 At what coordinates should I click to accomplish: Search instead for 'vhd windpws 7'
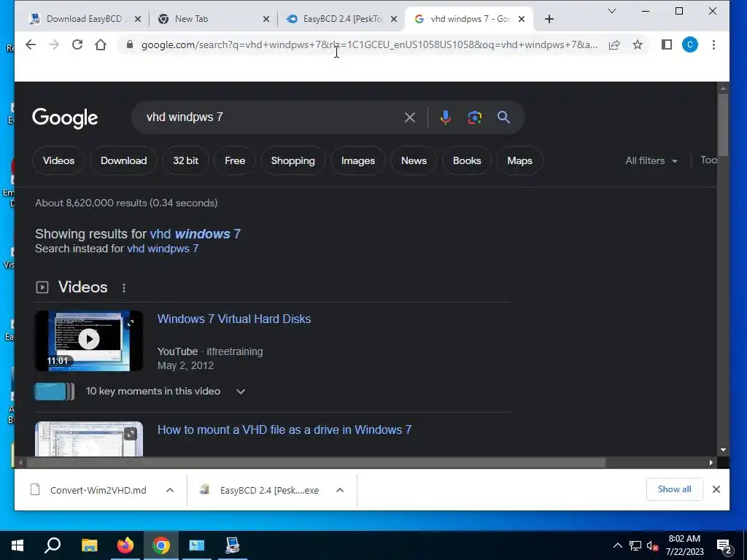pos(163,249)
